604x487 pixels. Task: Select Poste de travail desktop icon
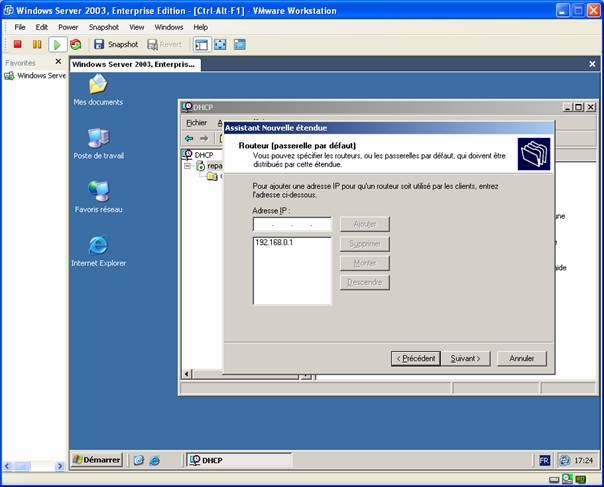click(x=98, y=143)
